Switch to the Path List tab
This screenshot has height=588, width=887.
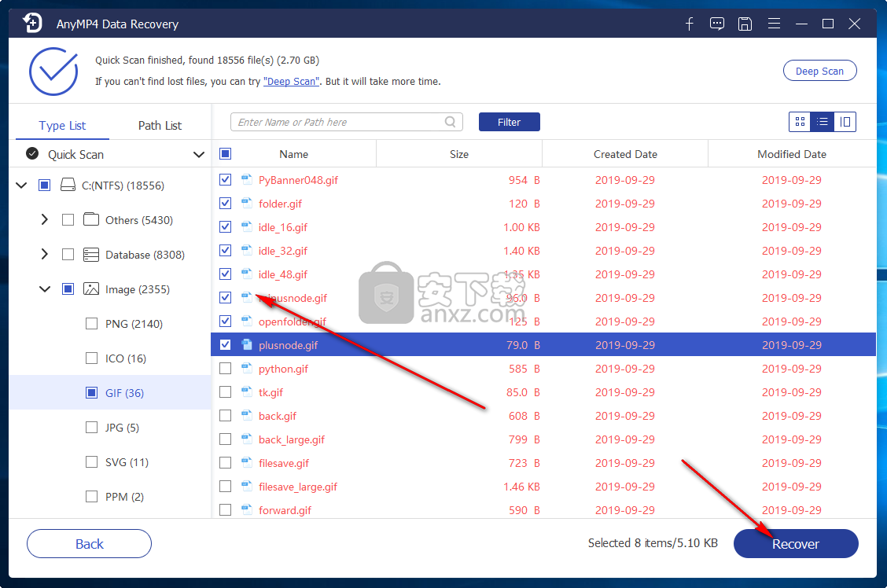[160, 126]
